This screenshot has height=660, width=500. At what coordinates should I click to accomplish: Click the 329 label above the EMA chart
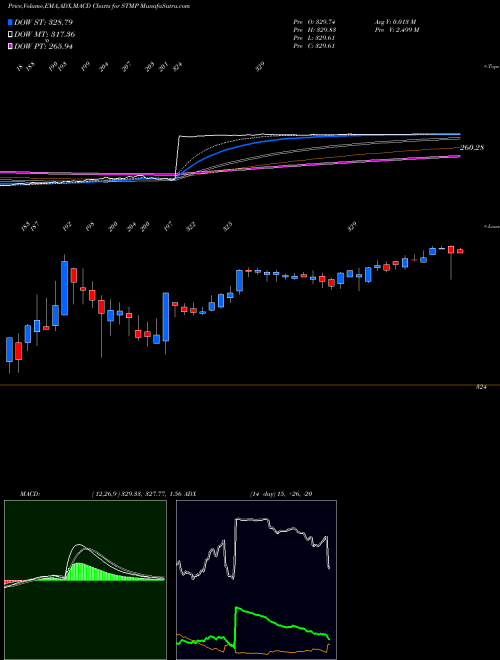click(260, 67)
